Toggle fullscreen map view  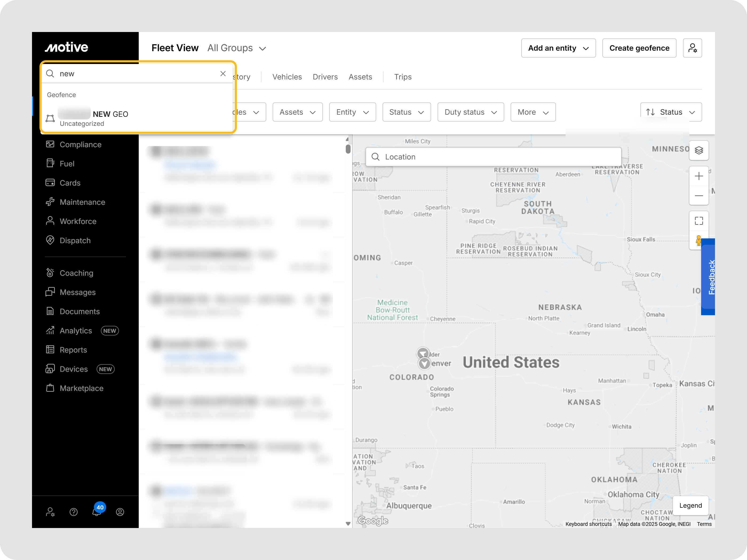(x=698, y=221)
